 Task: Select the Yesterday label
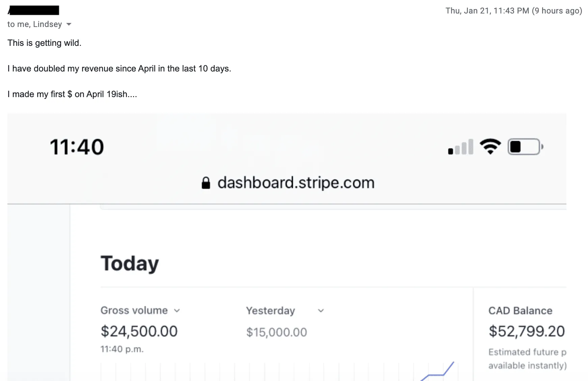[271, 311]
